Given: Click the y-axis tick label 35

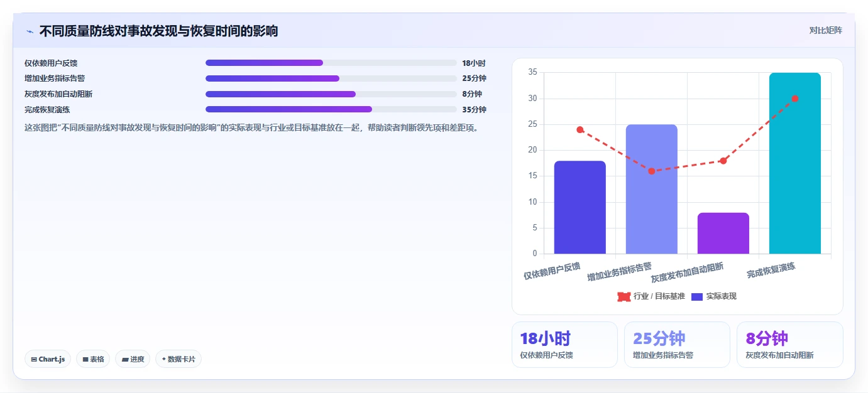Looking at the screenshot, I should [x=532, y=72].
